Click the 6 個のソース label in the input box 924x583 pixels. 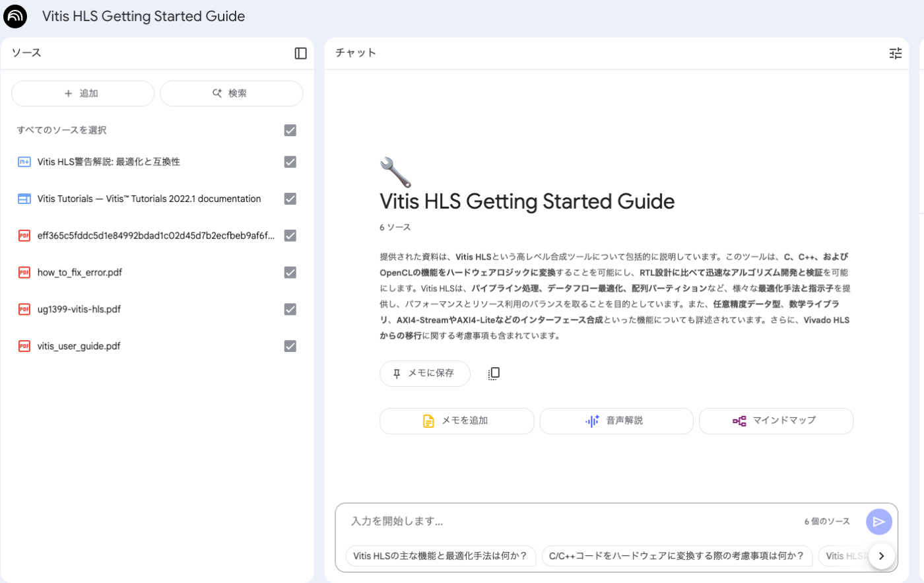coord(827,522)
